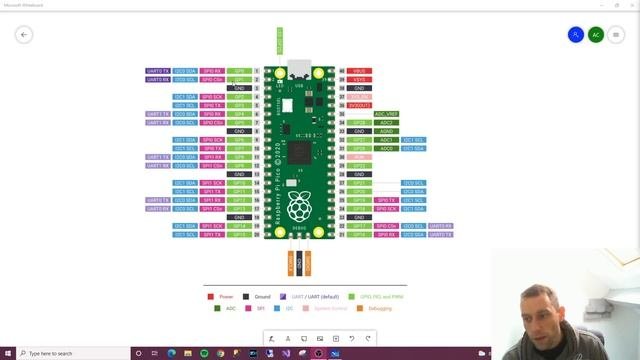Undo the last whiteboard action
The width and height of the screenshot is (640, 360).
click(x=352, y=338)
